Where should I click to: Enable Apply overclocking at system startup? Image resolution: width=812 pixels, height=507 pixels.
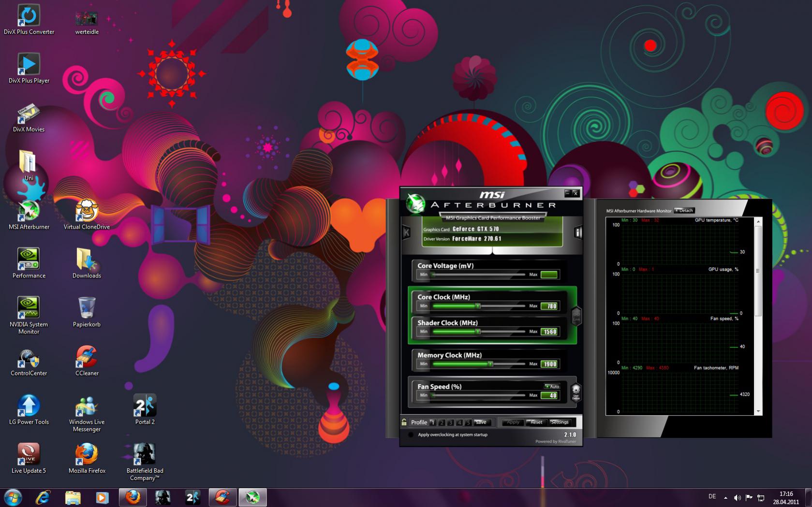click(411, 435)
